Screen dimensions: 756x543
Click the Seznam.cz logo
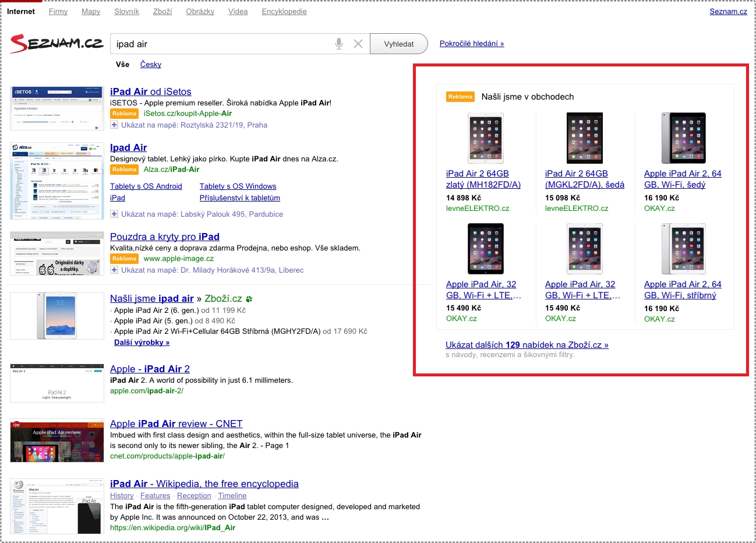(56, 43)
